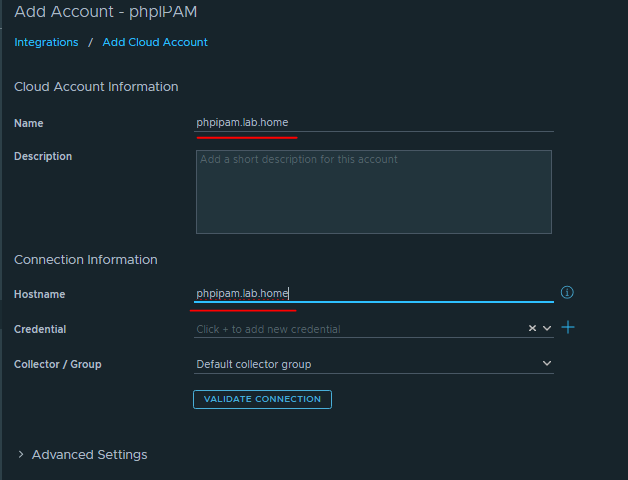Click the Name field label

coord(29,123)
